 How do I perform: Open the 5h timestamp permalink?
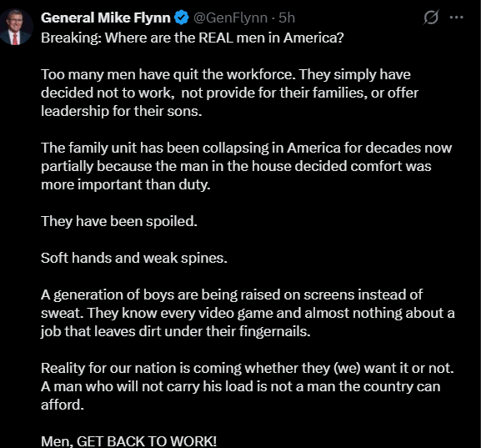(287, 18)
